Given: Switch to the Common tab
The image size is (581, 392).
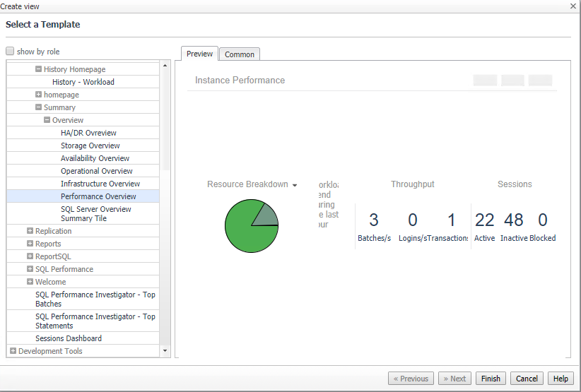Looking at the screenshot, I should pos(240,54).
